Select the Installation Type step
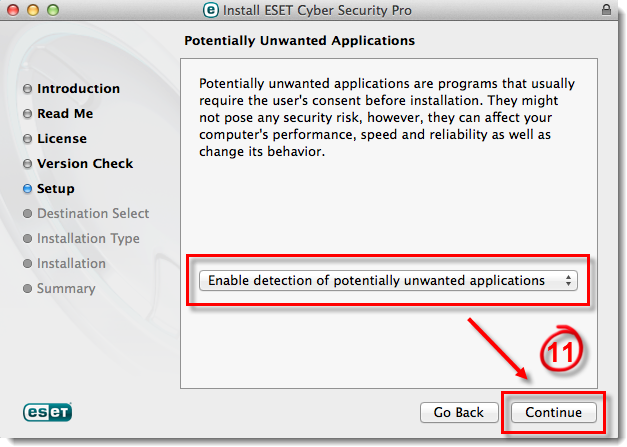The image size is (627, 447). [x=88, y=239]
